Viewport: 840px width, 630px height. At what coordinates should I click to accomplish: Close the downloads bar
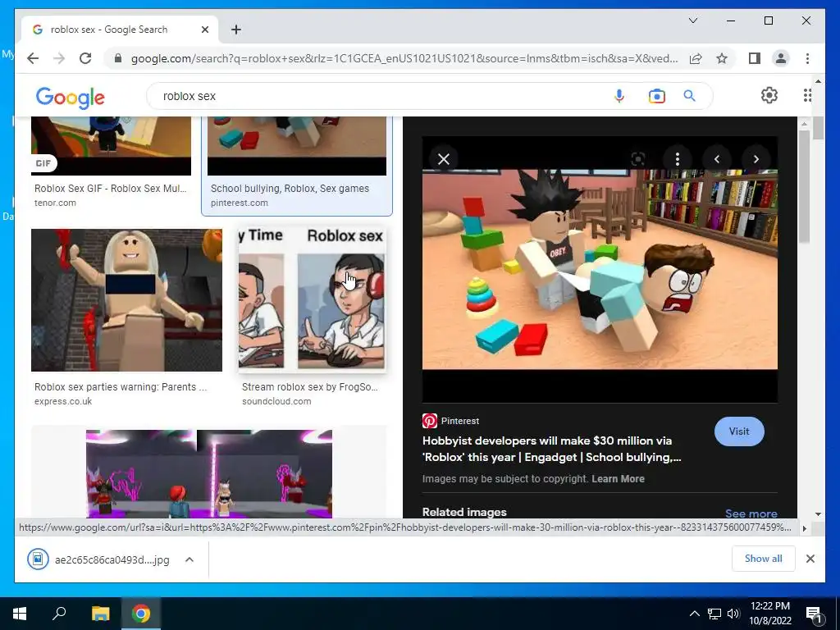[x=810, y=559]
